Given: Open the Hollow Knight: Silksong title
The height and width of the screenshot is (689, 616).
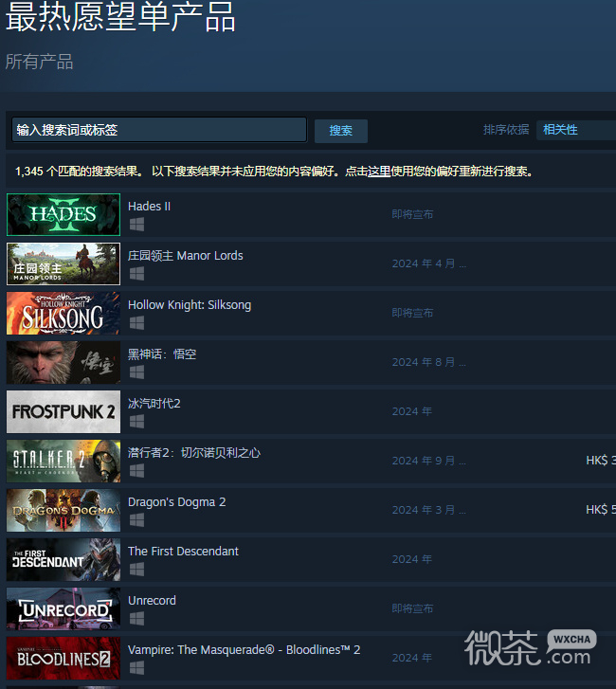Looking at the screenshot, I should coord(190,305).
